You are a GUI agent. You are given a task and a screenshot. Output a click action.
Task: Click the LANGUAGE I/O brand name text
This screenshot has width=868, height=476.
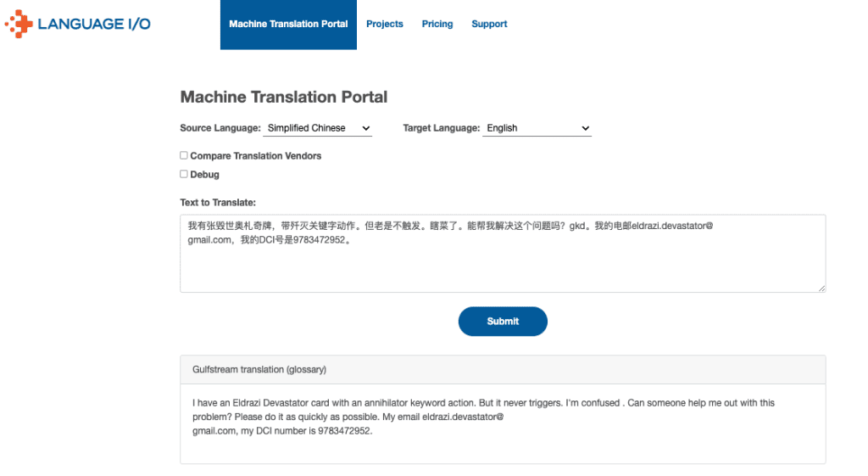pyautogui.click(x=94, y=24)
